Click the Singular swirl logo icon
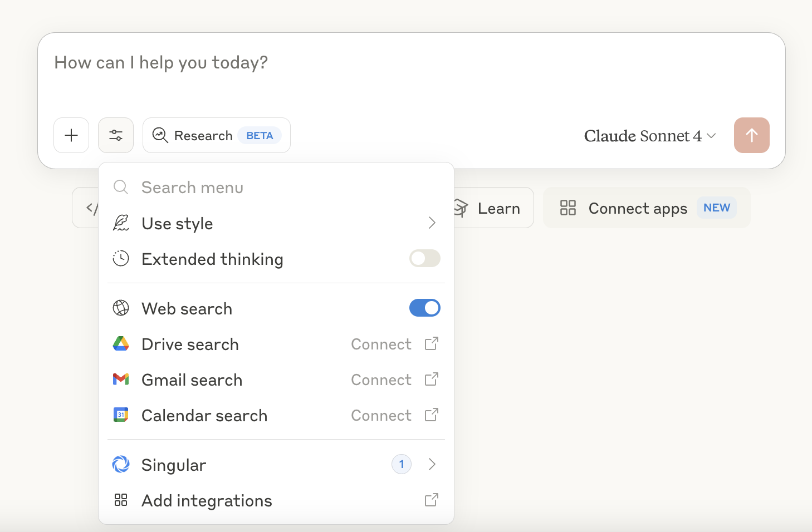 [x=121, y=464]
